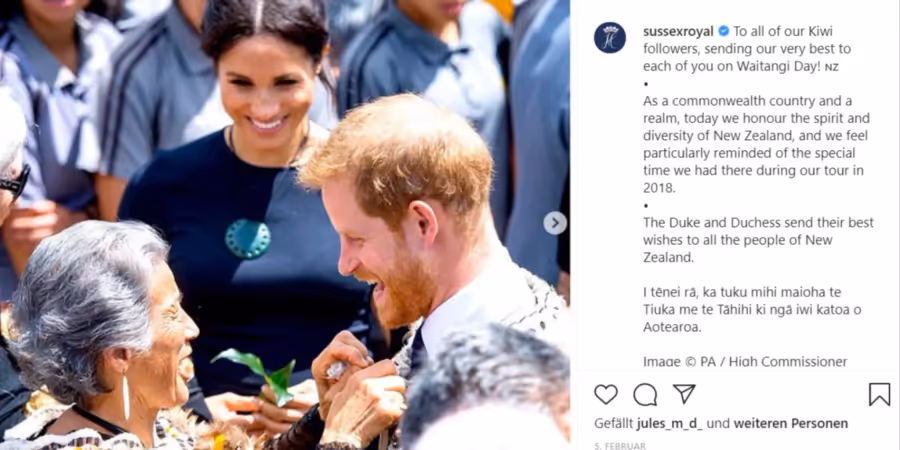Open the sussexroyal profile avatar
The image size is (900, 450).
(x=610, y=37)
